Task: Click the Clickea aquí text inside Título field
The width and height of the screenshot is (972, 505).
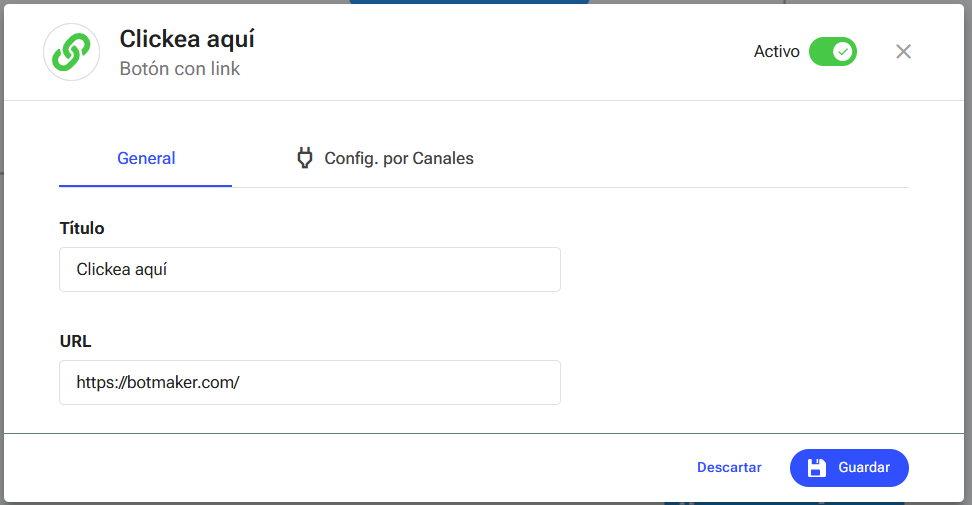Action: click(x=122, y=270)
